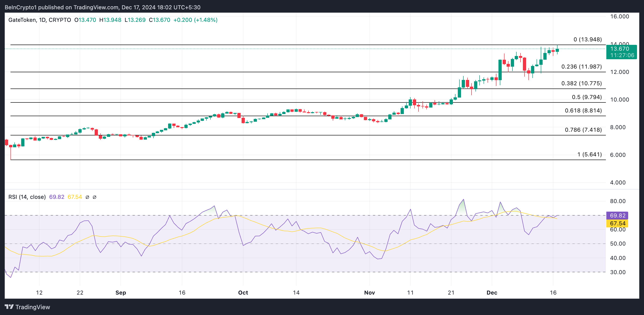Click the 0 (13.948) top Fibonacci label
This screenshot has height=315, width=644.
pos(588,39)
